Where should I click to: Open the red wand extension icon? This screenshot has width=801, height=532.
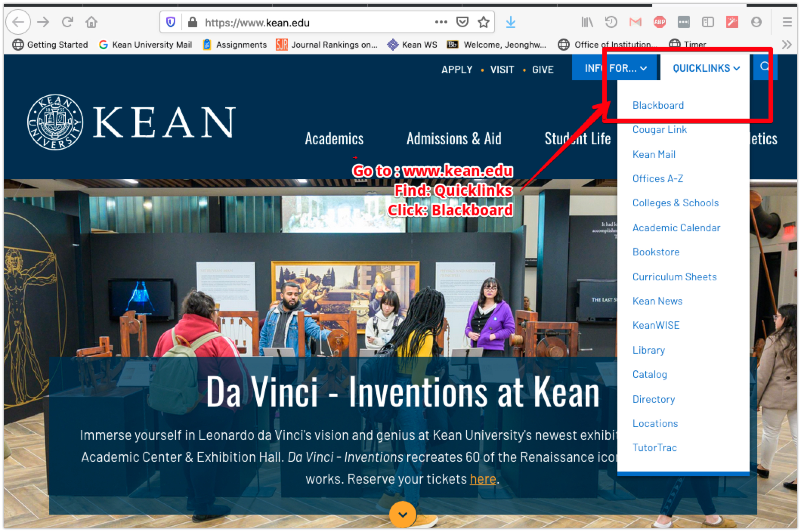(732, 22)
